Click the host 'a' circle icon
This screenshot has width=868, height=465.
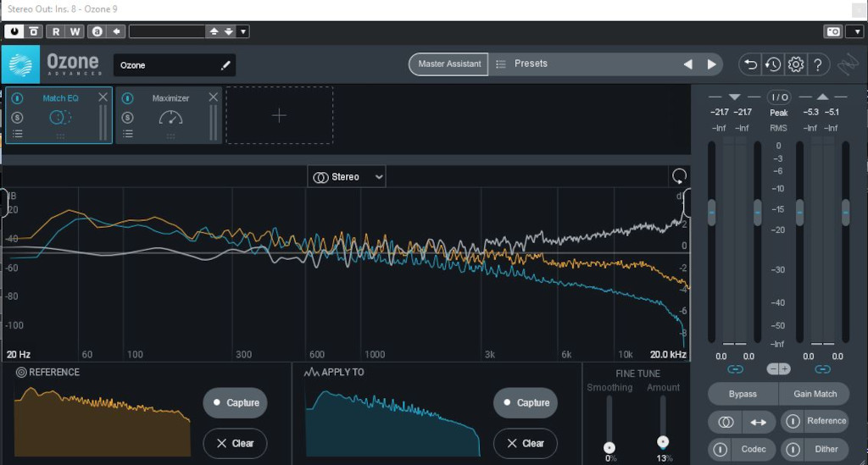(x=97, y=31)
